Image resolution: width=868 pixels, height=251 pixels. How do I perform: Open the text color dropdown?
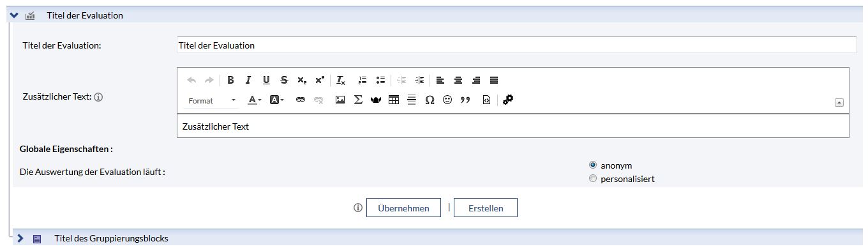pyautogui.click(x=255, y=100)
